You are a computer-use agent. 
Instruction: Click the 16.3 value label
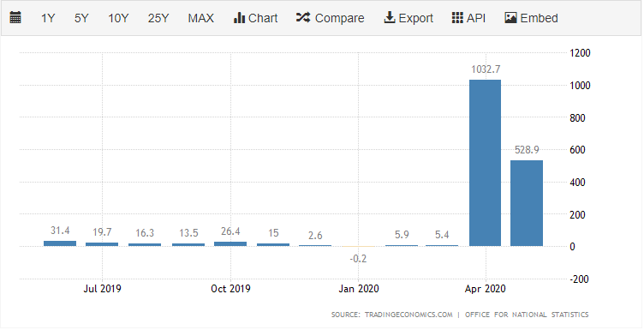pos(145,233)
